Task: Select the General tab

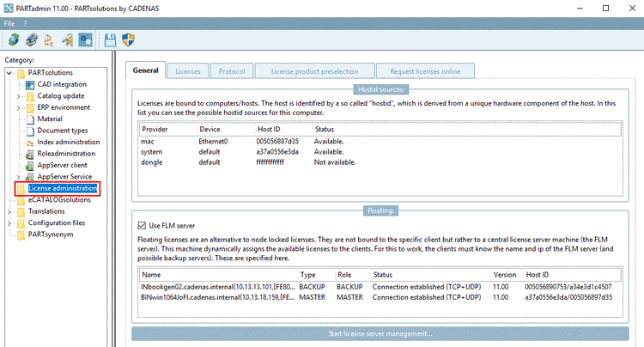Action: [x=145, y=70]
